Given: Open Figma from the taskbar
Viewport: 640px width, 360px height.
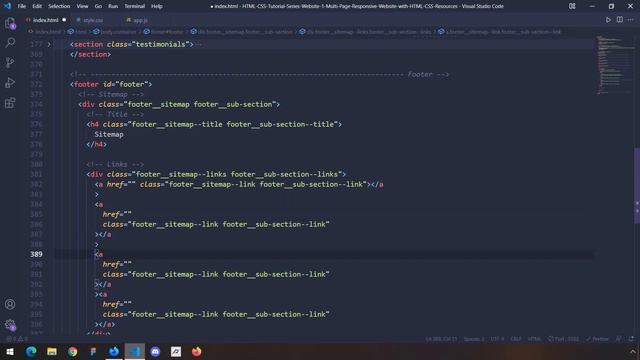Looking at the screenshot, I should coord(93,351).
